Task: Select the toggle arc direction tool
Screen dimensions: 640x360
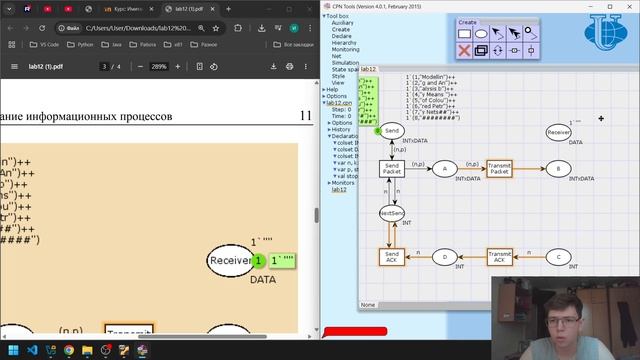Action: coord(498,51)
